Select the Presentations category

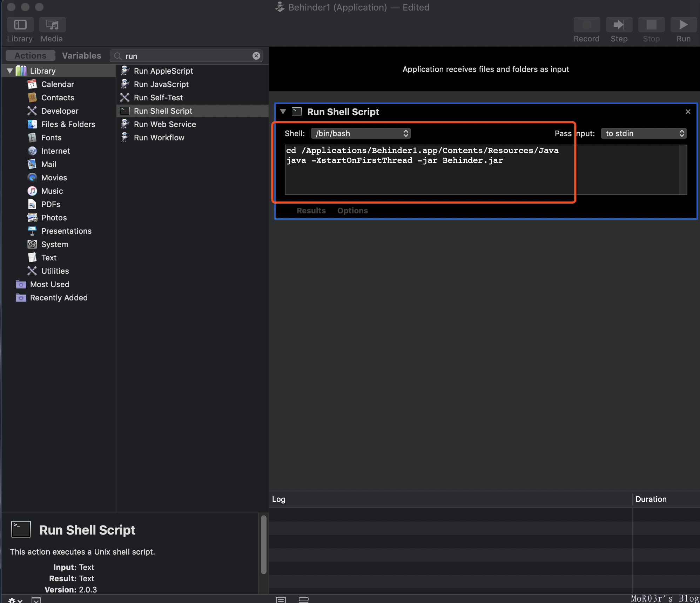click(x=66, y=231)
